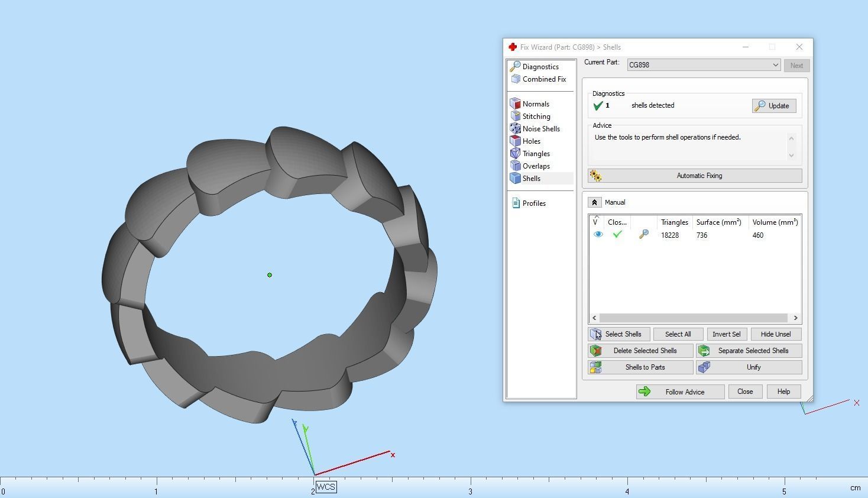
Task: Click Follow Advice button
Action: pos(680,392)
